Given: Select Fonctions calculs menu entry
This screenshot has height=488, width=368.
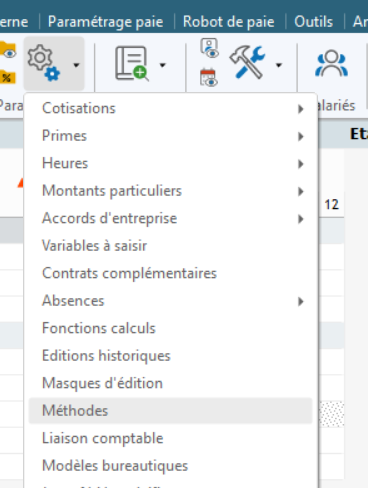Looking at the screenshot, I should (170, 328).
